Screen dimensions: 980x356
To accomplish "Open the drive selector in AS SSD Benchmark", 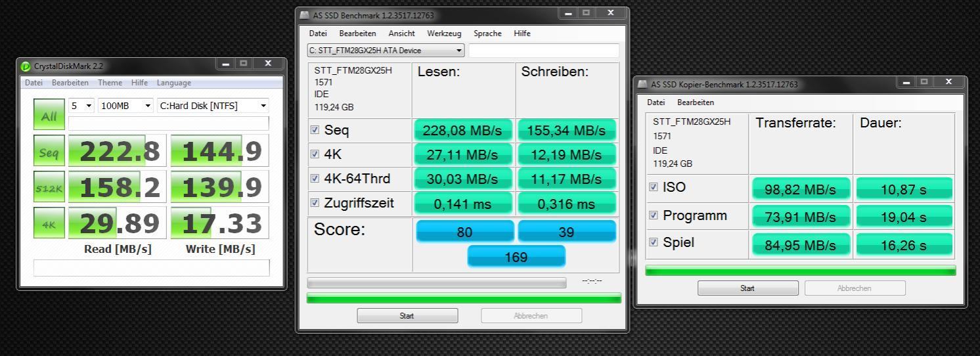I will pyautogui.click(x=386, y=50).
